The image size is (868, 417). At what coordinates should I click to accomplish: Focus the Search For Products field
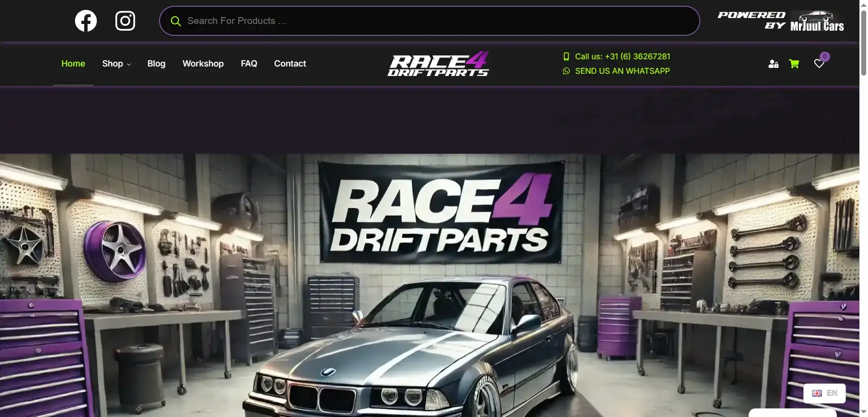pos(429,21)
